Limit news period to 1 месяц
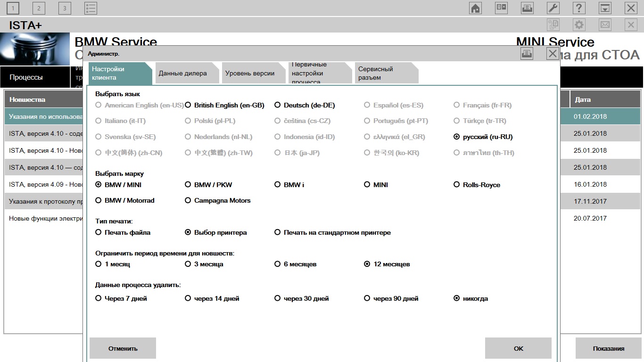This screenshot has height=362, width=644. pos(113,264)
